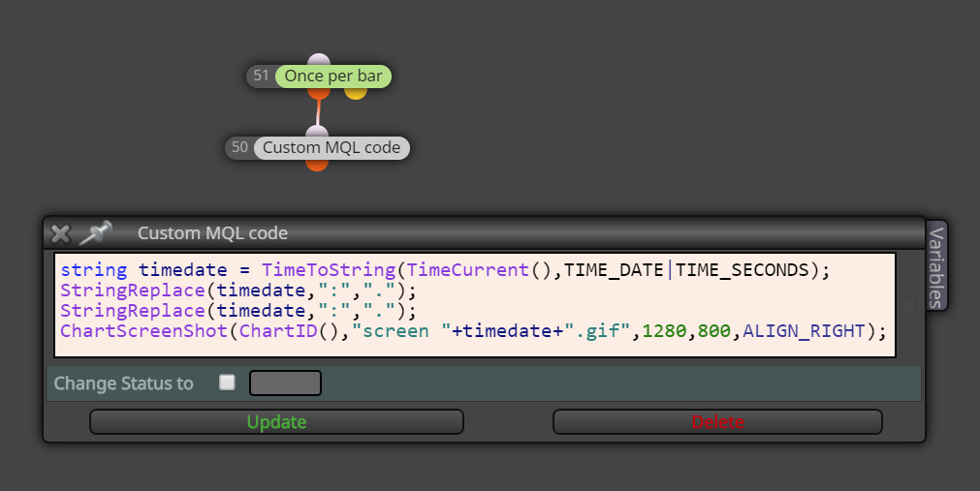Click the yellow output connector of Once per bar
This screenshot has width=980, height=491.
tap(356, 94)
